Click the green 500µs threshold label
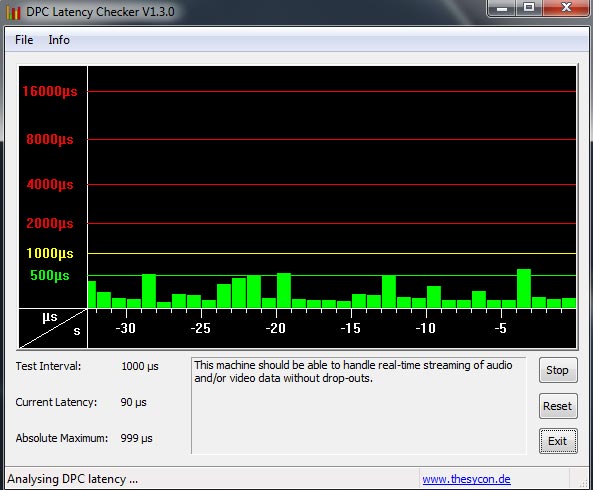The height and width of the screenshot is (490, 593). pos(50,275)
